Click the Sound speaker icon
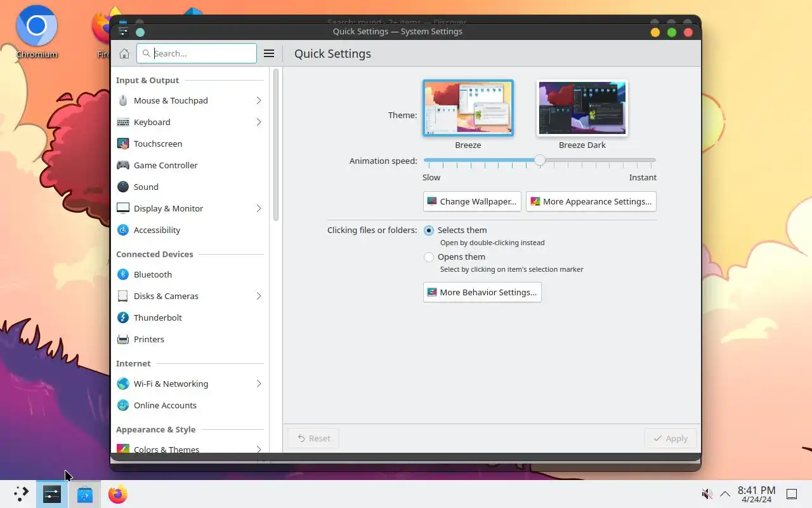This screenshot has width=812, height=508. [x=123, y=187]
